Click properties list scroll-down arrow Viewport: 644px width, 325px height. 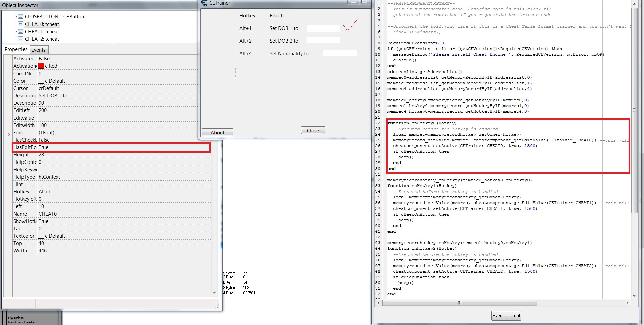pos(214,293)
